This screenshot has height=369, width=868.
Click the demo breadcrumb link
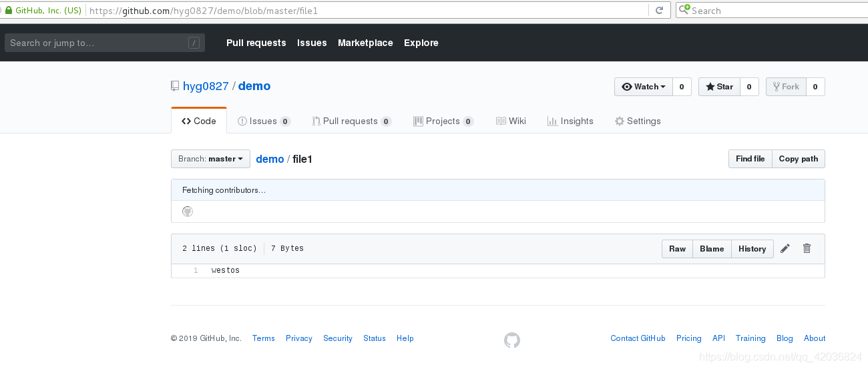coord(270,159)
